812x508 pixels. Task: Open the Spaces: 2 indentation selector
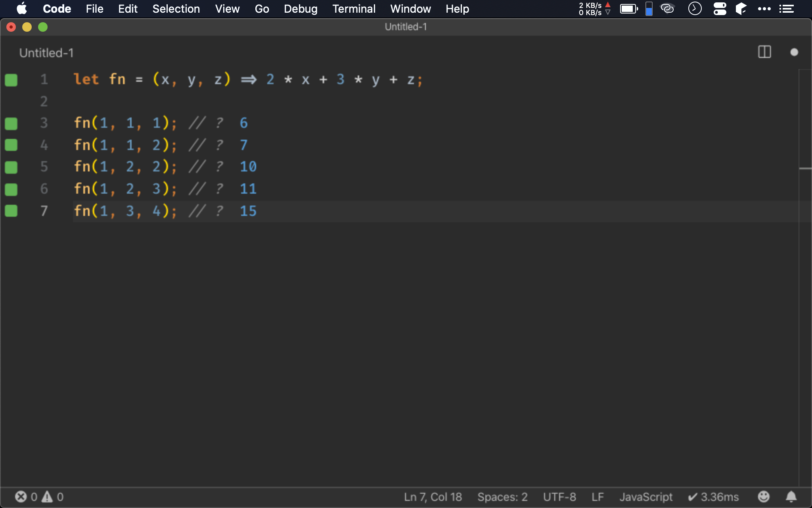(502, 496)
